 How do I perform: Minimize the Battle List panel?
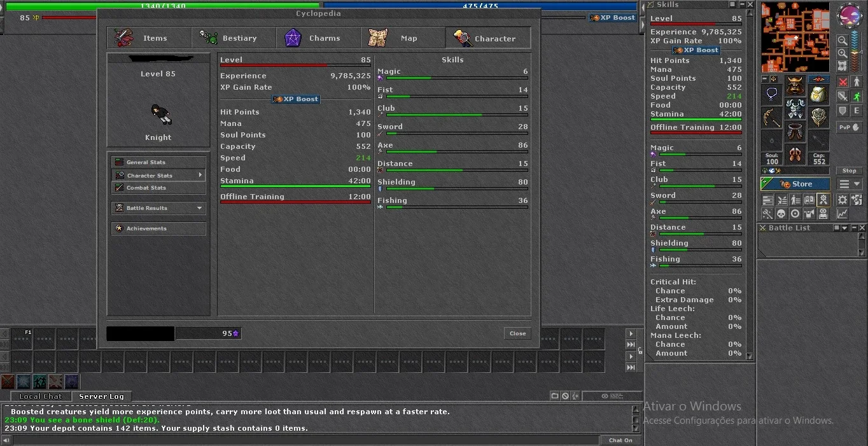tap(854, 228)
